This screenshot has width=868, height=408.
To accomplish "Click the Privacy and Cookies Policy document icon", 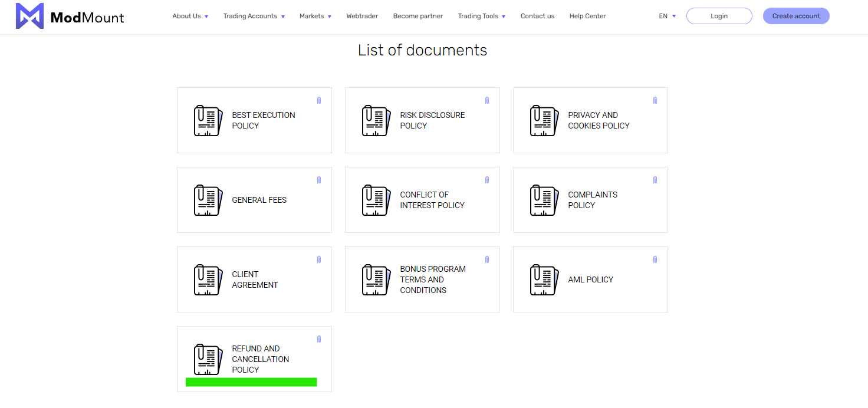I will pyautogui.click(x=545, y=120).
